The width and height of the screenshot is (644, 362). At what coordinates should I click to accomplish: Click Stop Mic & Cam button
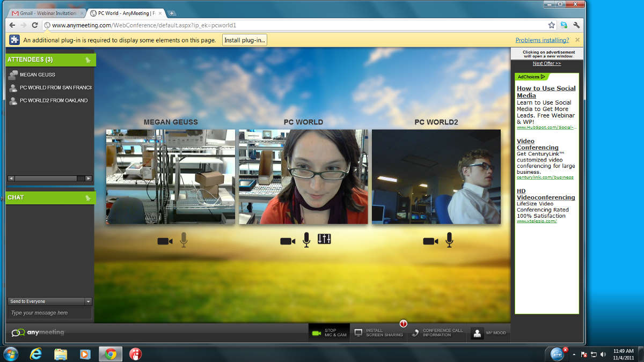coord(329,333)
